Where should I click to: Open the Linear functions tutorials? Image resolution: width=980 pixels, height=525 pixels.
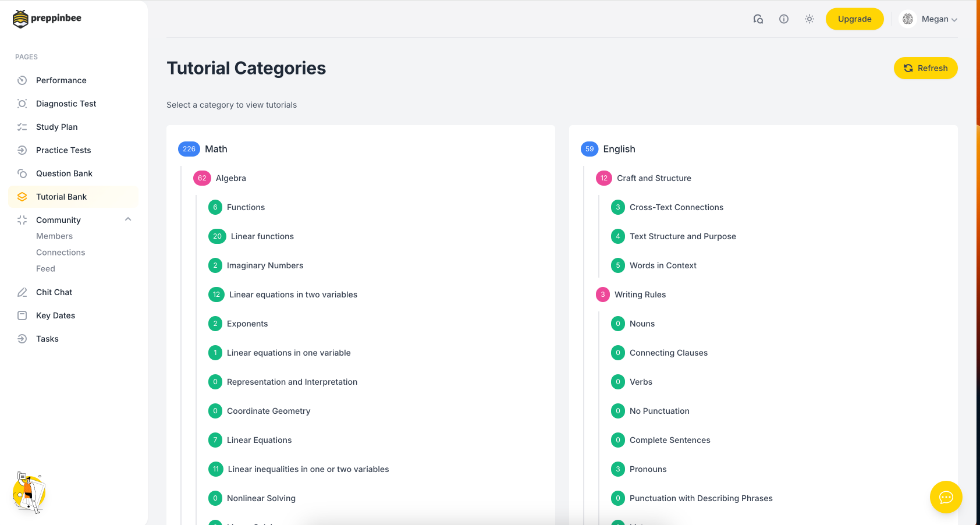(262, 236)
